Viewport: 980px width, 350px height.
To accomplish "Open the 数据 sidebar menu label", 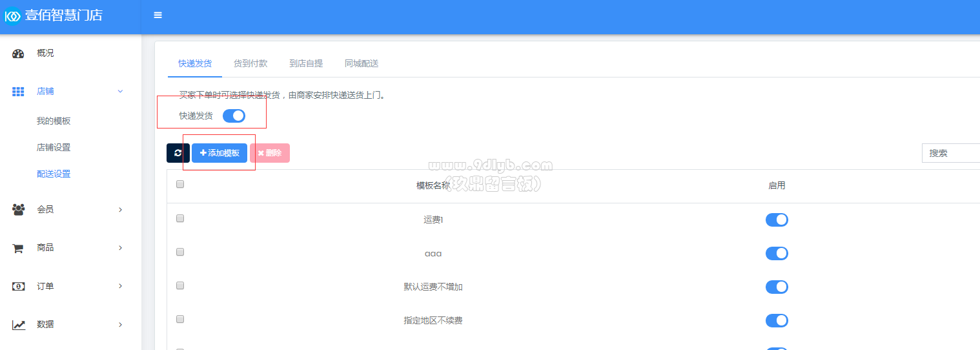I will (x=45, y=324).
